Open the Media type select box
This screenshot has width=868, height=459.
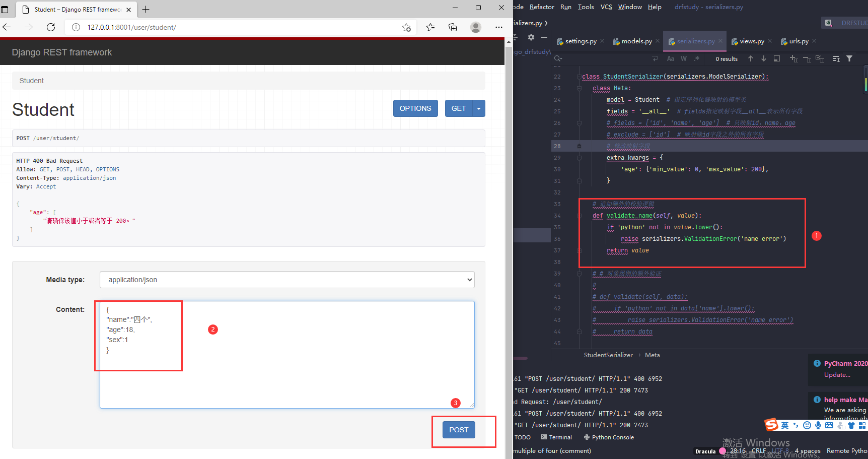click(x=287, y=280)
